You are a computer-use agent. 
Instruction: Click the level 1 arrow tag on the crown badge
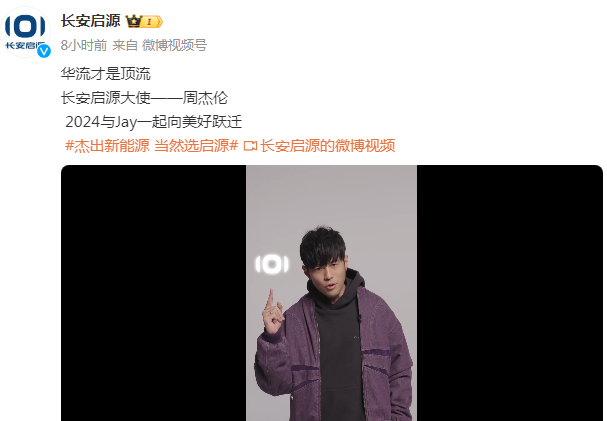pos(153,21)
